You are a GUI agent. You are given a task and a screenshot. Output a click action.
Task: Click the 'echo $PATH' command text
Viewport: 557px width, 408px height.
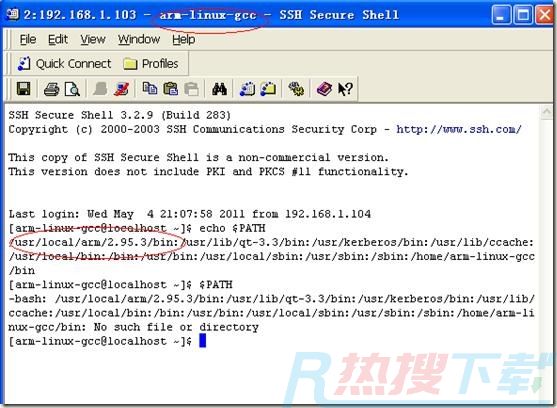pos(232,228)
